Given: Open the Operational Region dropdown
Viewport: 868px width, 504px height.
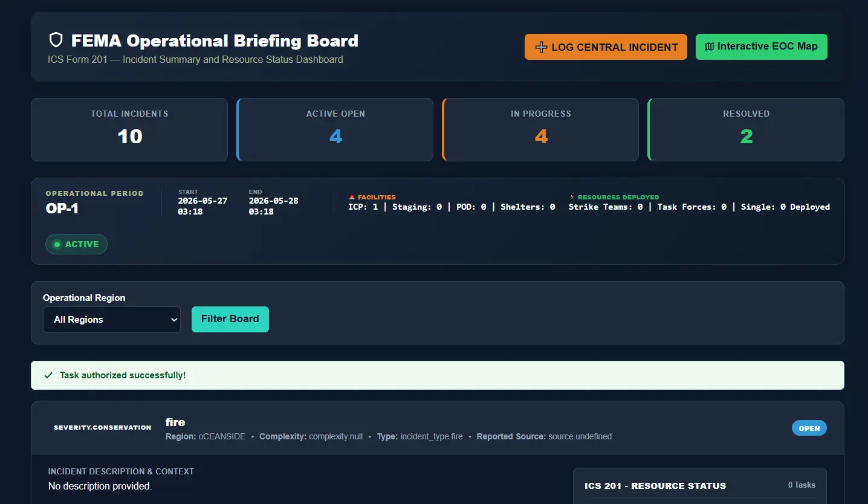Looking at the screenshot, I should tap(112, 320).
